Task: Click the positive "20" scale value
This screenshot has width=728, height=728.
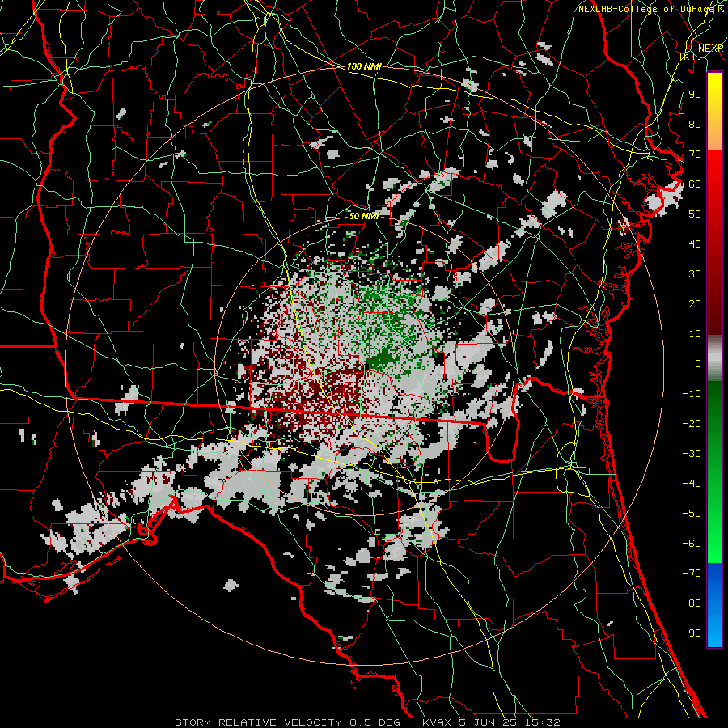Action: 695,304
